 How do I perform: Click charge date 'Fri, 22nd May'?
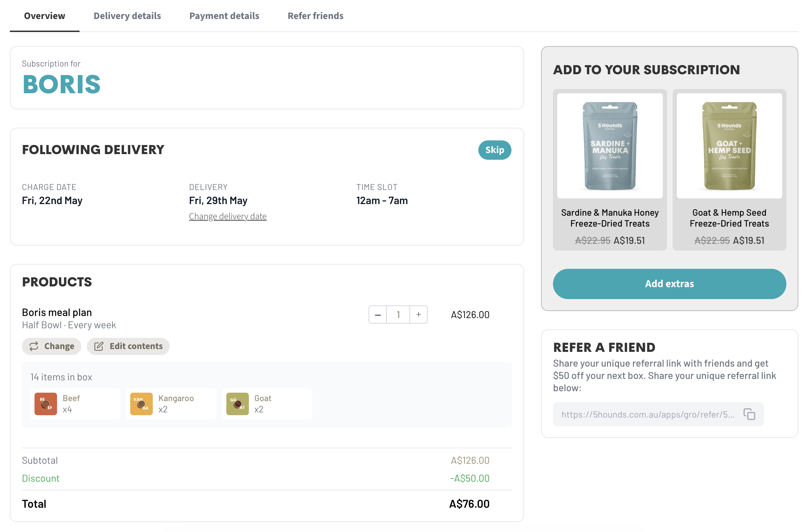52,201
